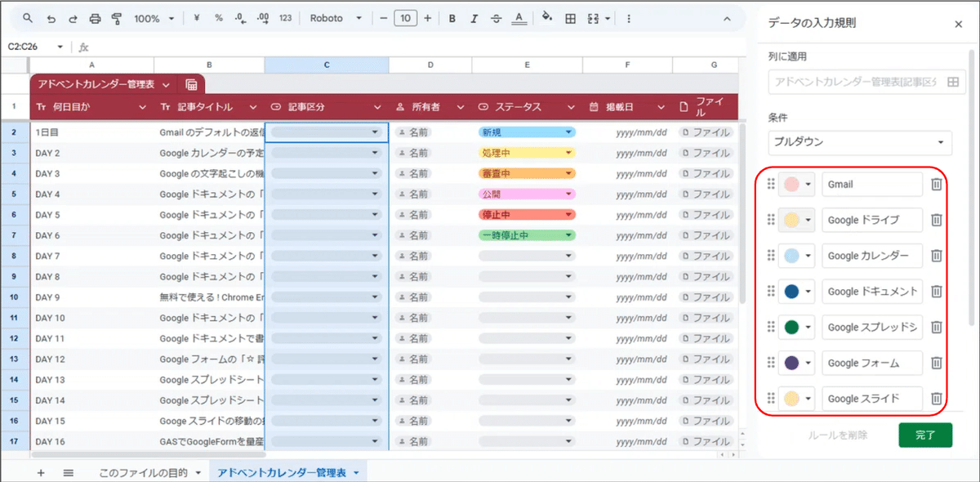The image size is (980, 482).
Task: Collapse the toolbar with the up chevron
Action: point(728,18)
